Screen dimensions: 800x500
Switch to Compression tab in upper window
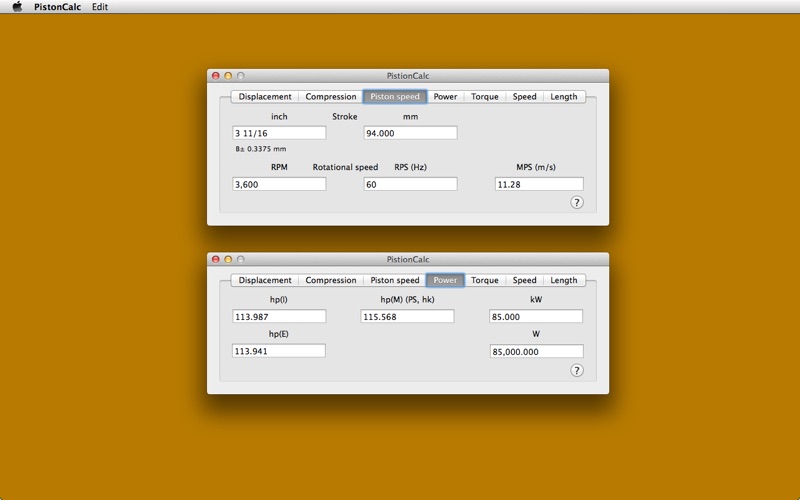[x=331, y=96]
